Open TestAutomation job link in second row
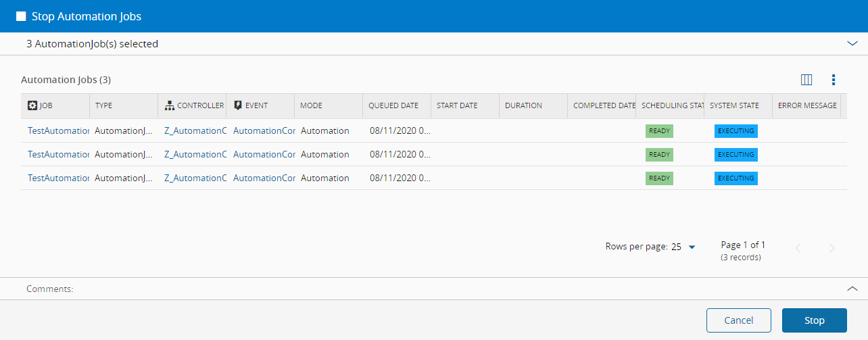 59,154
